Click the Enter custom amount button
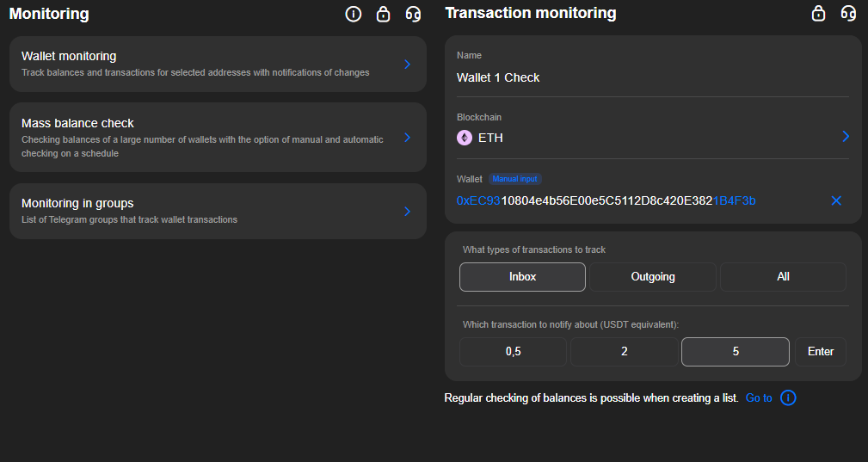 821,351
